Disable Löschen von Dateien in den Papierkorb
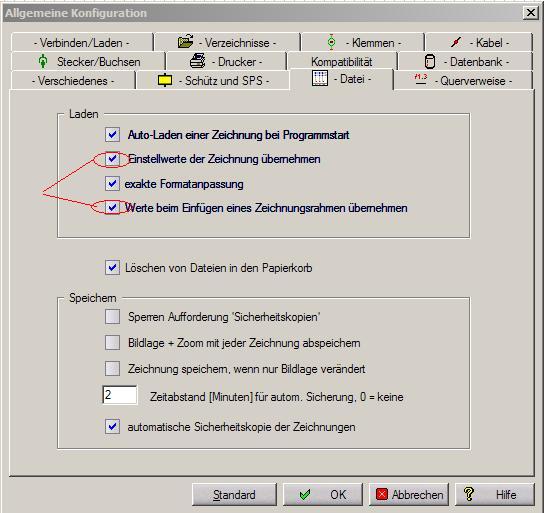Screen dimensions: 544x513 tap(112, 267)
